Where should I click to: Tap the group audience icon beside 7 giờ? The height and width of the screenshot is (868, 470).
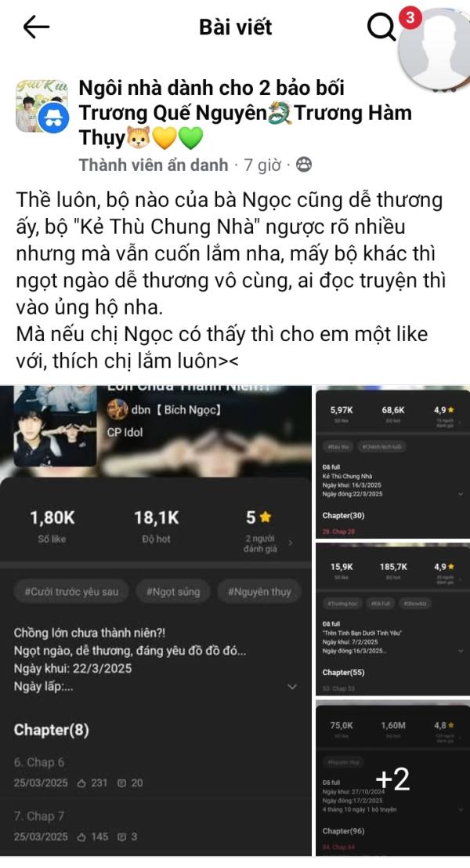[304, 165]
